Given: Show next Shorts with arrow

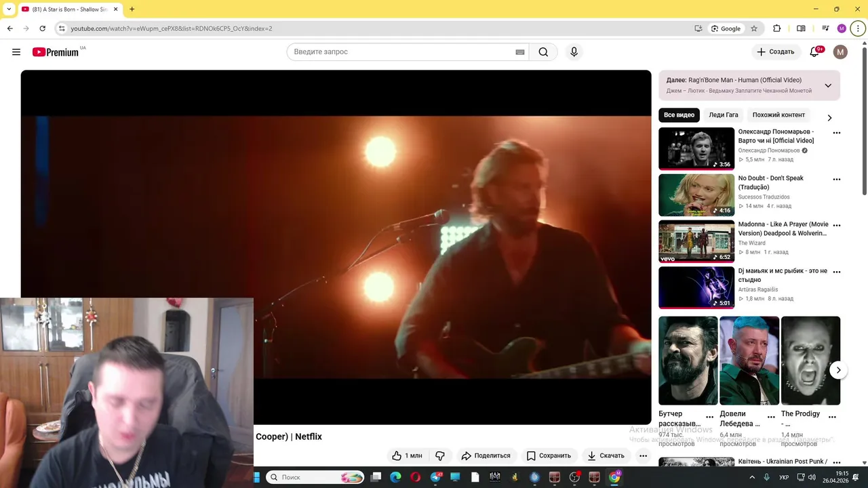Looking at the screenshot, I should point(838,370).
